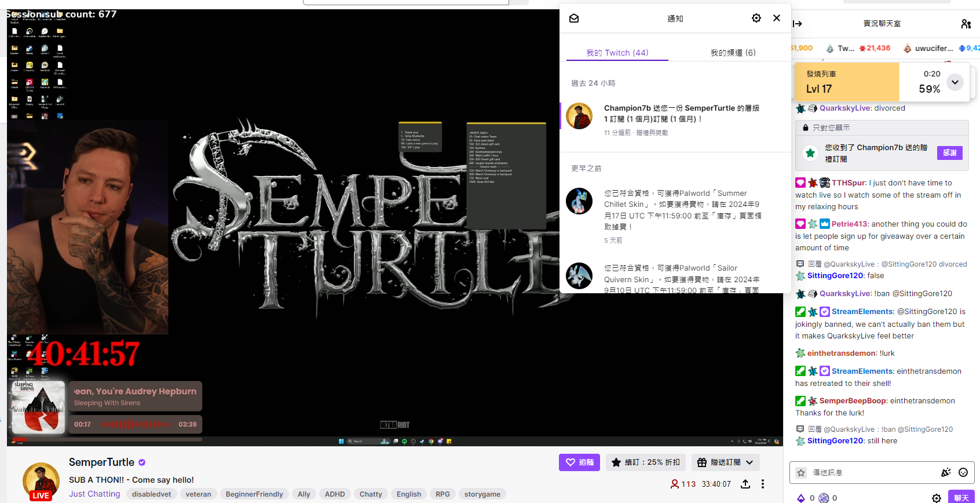Close the notifications panel

[x=777, y=19]
